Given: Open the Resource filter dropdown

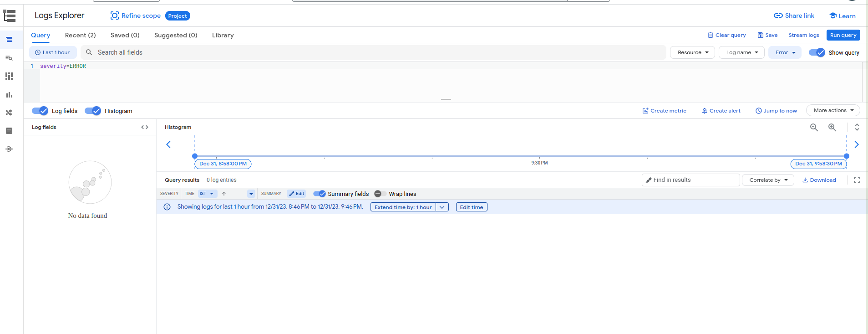Looking at the screenshot, I should pos(692,52).
